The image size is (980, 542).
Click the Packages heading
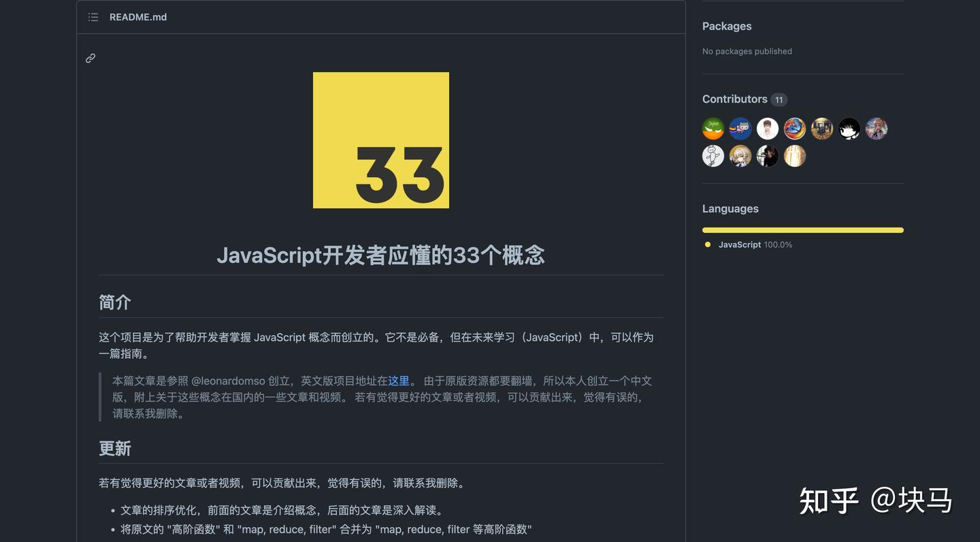[x=727, y=25]
